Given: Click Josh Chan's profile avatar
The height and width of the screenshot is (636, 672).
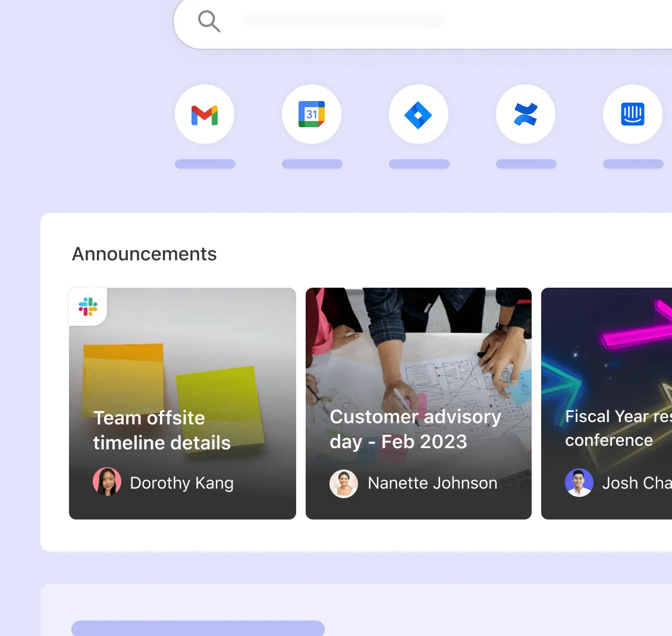Looking at the screenshot, I should [579, 483].
